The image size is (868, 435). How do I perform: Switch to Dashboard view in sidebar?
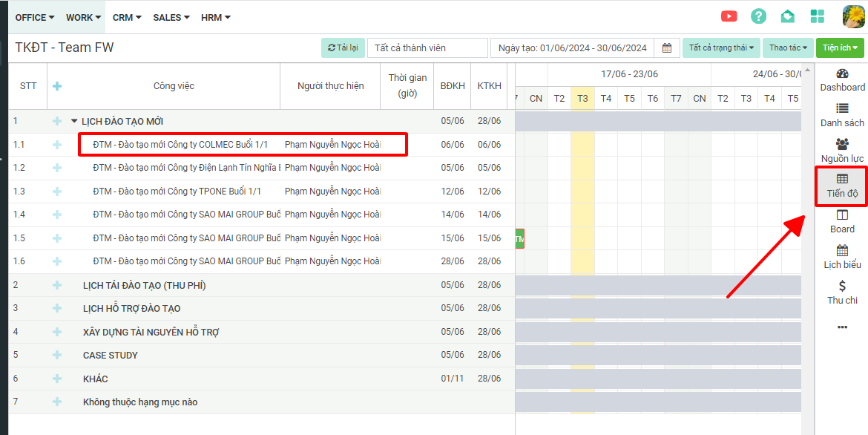click(842, 80)
